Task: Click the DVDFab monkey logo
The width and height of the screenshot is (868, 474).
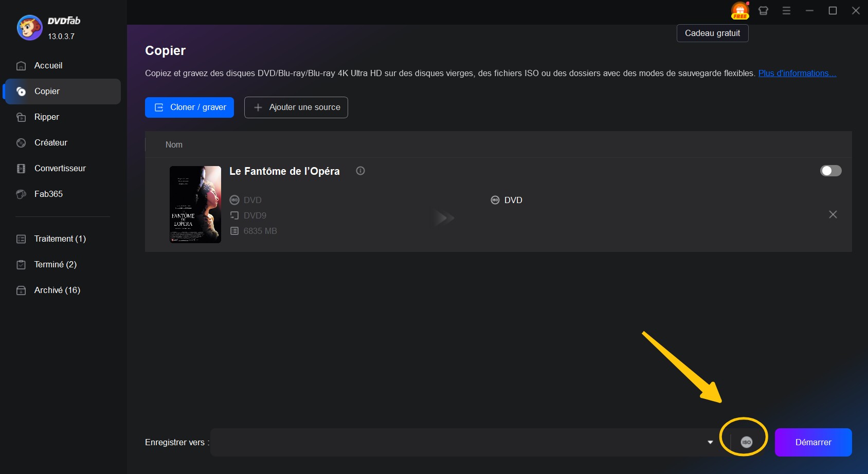Action: click(x=29, y=28)
